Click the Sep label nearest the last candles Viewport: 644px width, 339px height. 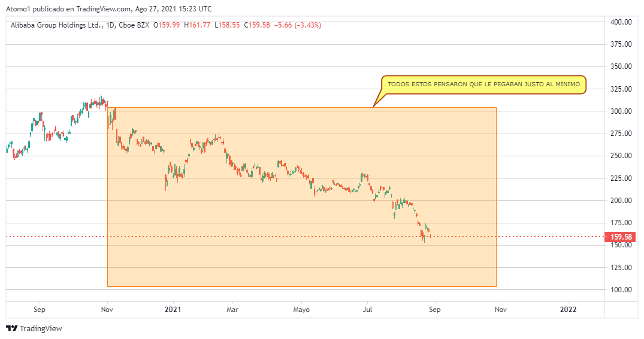point(435,310)
